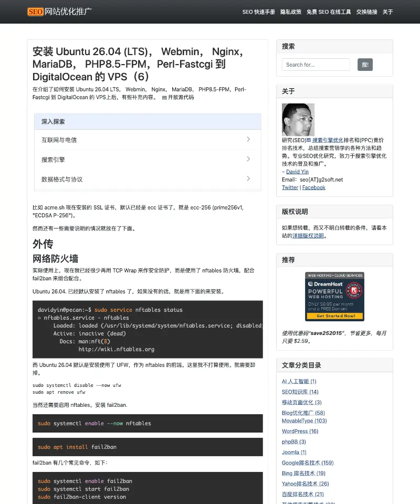The image size is (420, 504).
Task: Click the 'sudo apt install fail2ban' code
Action: 77,447
